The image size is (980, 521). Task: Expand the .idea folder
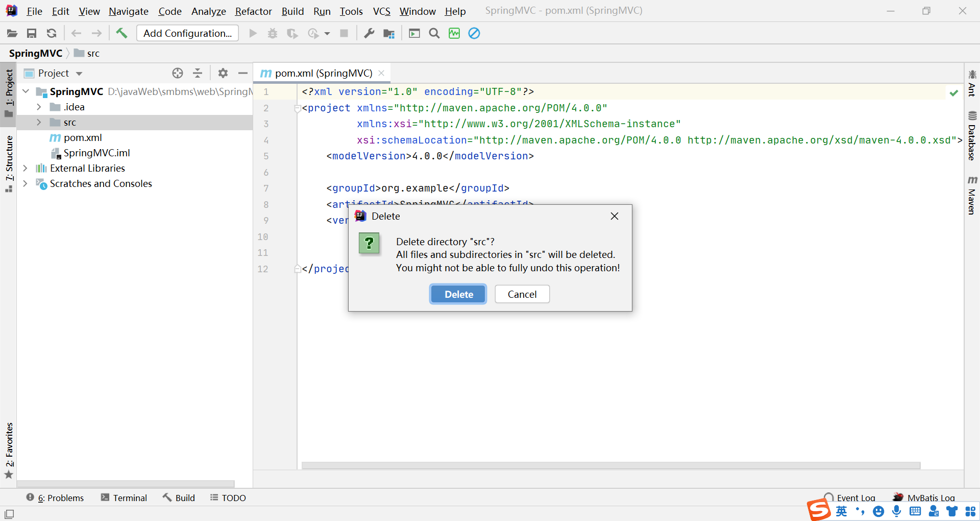[39, 107]
